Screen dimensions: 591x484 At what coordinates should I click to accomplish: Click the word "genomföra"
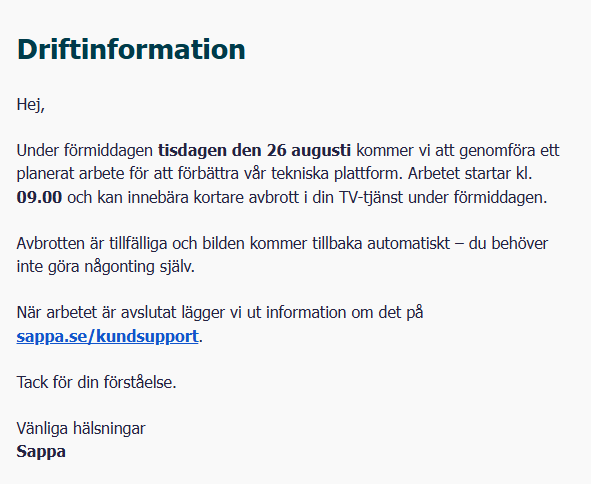coord(497,150)
